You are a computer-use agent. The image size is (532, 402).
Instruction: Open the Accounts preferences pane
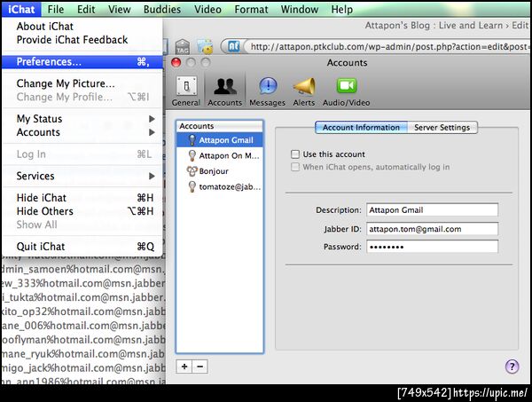pyautogui.click(x=224, y=91)
